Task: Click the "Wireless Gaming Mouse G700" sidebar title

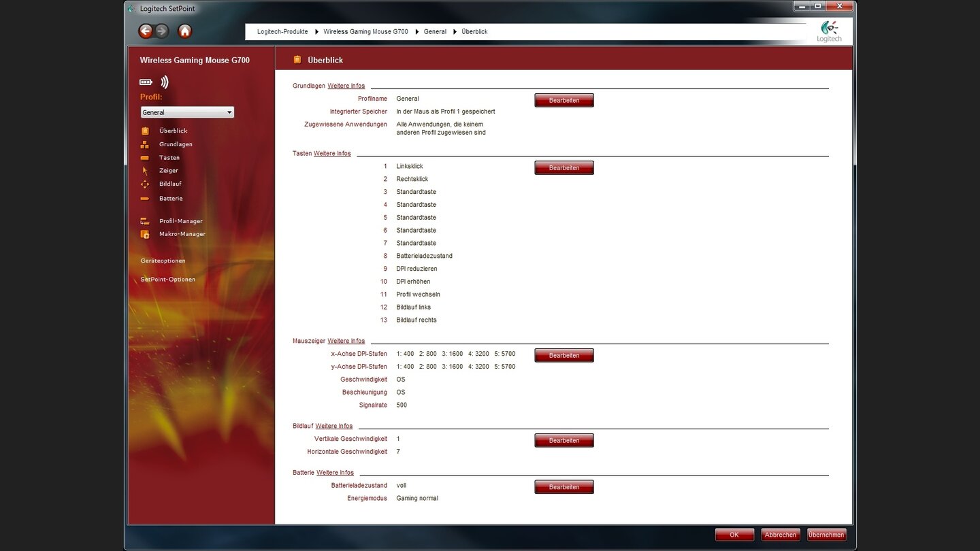Action: (x=195, y=60)
